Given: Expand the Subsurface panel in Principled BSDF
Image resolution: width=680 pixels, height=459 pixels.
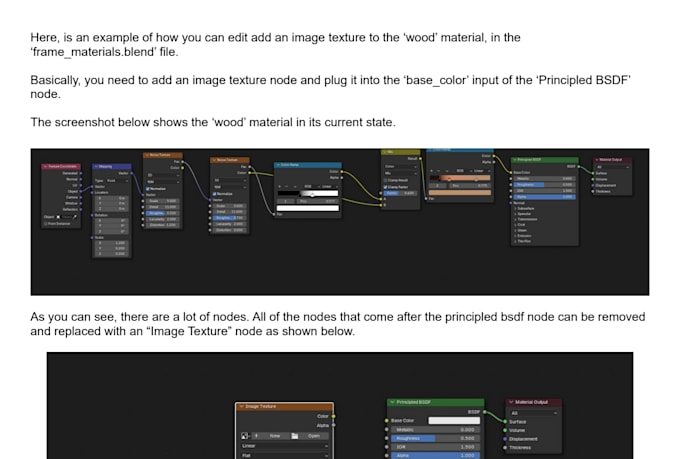Looking at the screenshot, I should point(516,208).
